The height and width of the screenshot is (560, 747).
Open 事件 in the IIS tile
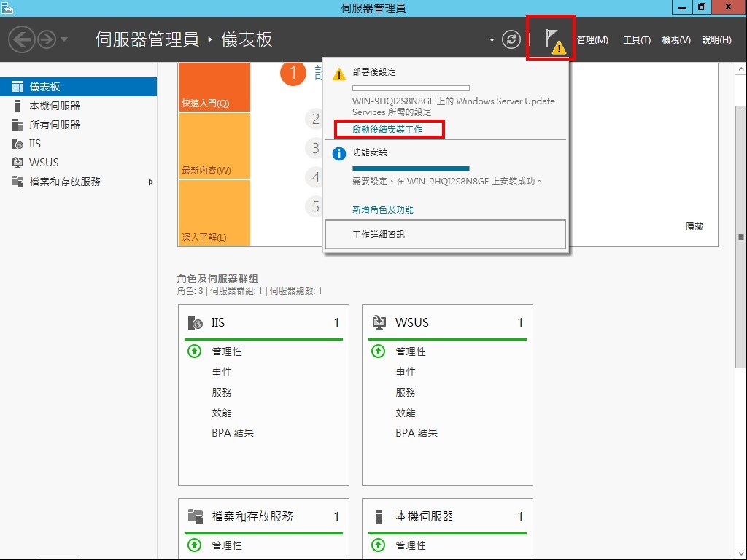(222, 371)
